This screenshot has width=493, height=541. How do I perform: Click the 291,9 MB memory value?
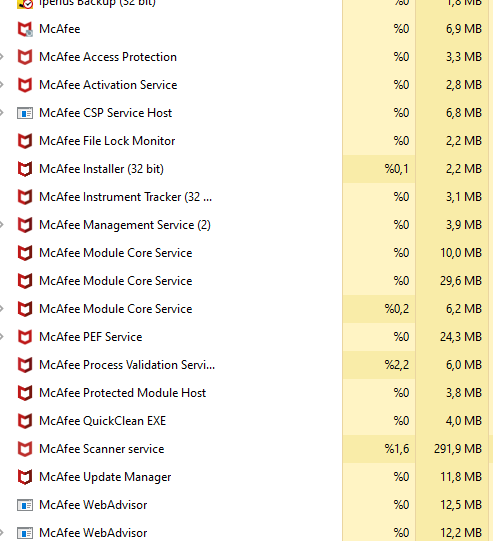(x=458, y=449)
